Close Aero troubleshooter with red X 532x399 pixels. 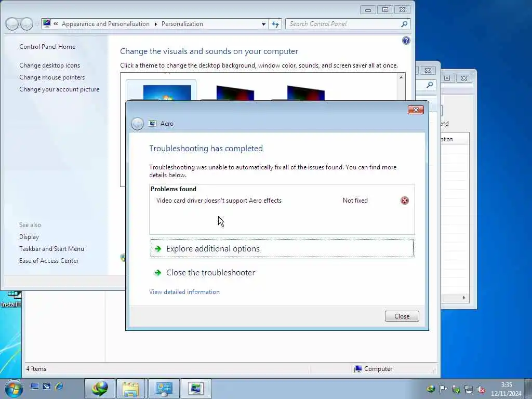(x=416, y=110)
